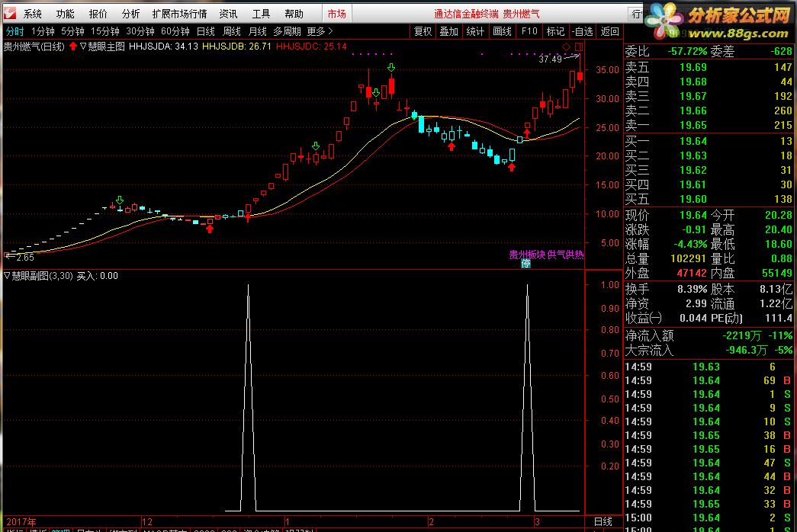Open the triangle menu before 慧眼副图
The height and width of the screenshot is (532, 797).
click(x=7, y=276)
